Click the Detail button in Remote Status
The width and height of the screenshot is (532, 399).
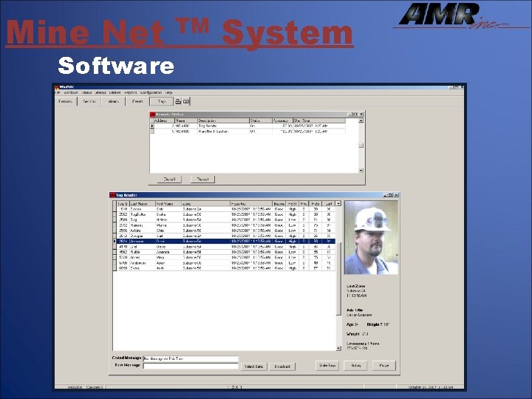click(x=169, y=179)
